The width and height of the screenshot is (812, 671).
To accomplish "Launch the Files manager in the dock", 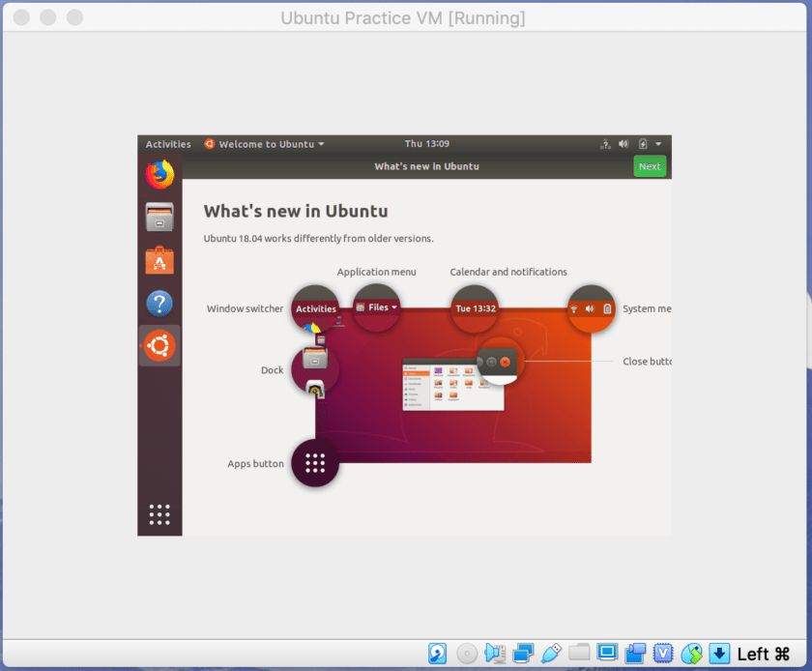I will tap(159, 217).
